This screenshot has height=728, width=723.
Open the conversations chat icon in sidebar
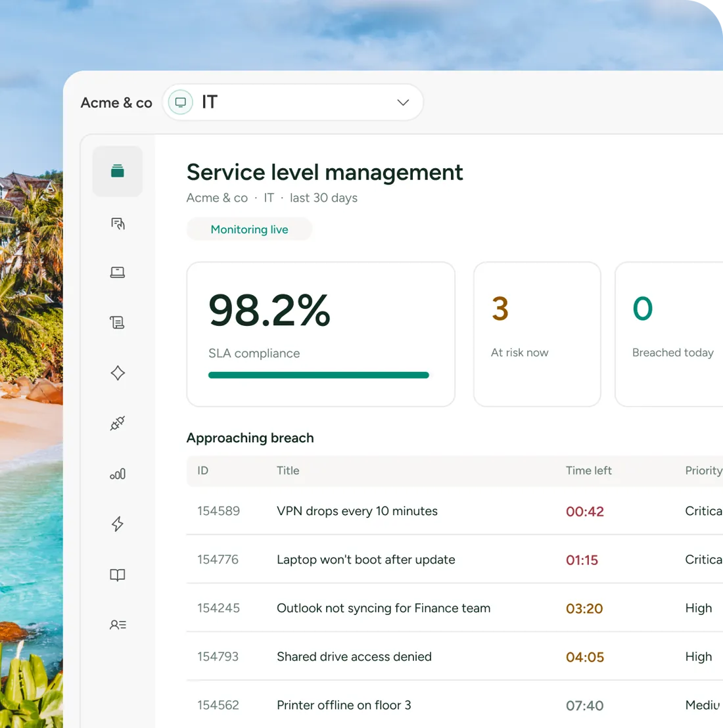(118, 223)
